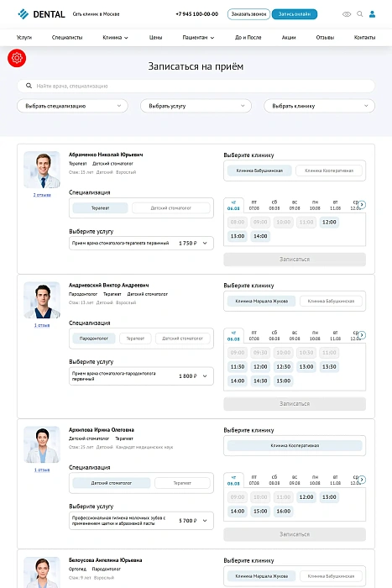The width and height of the screenshot is (392, 588).
Task: Choose 12:30 time slot for Андриевский
Action: pyautogui.click(x=284, y=367)
